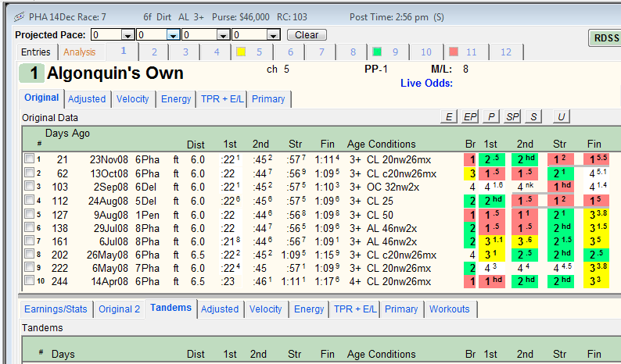This screenshot has width=621, height=364.
Task: Open the Earnings/Stats tab
Action: click(56, 309)
